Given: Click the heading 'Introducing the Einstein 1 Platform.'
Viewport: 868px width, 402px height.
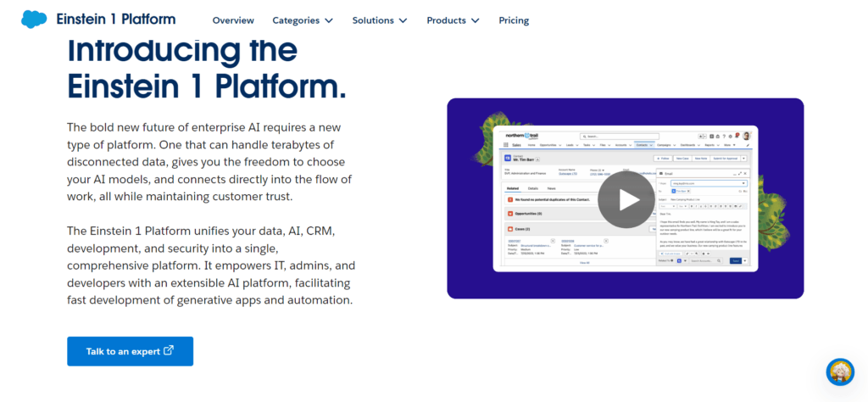Looking at the screenshot, I should click(207, 68).
